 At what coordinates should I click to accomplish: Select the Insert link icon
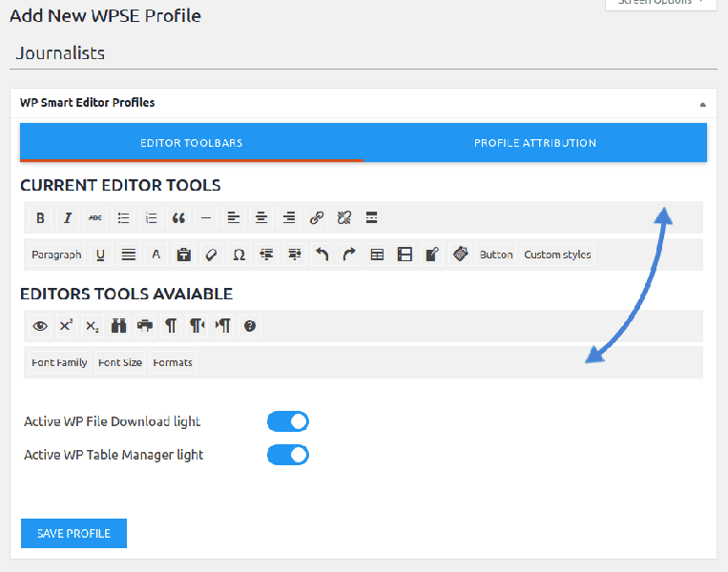(x=317, y=218)
